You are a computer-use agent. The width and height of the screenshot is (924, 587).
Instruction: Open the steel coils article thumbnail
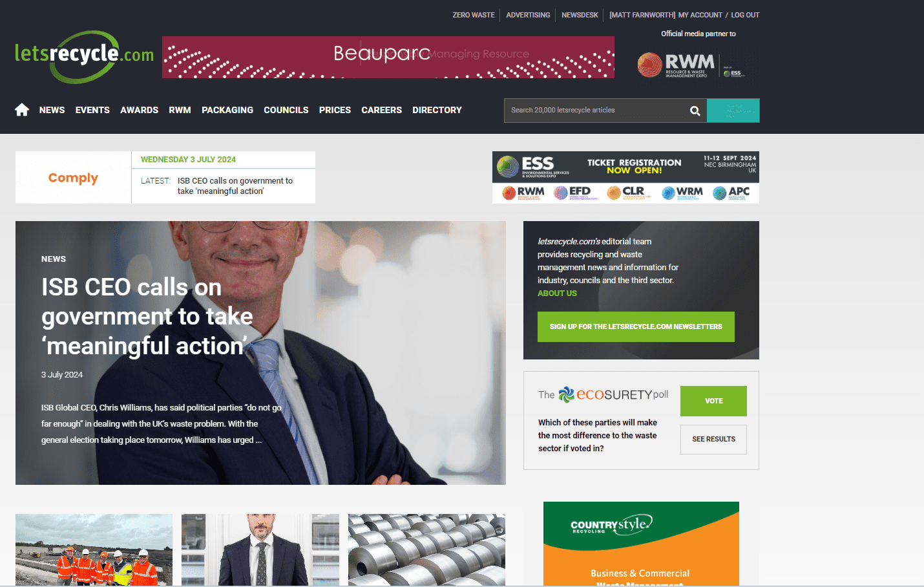(x=426, y=550)
